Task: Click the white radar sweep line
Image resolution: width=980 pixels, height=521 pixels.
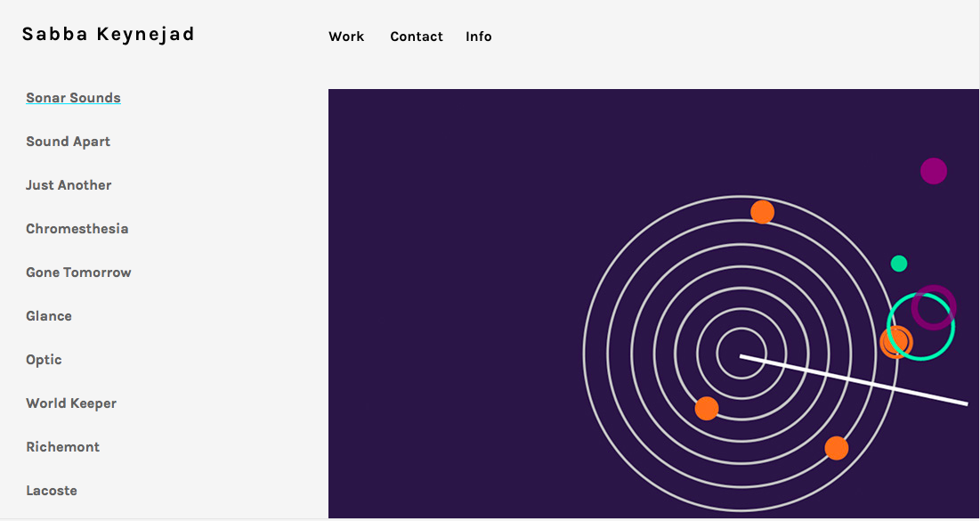Action: tap(853, 380)
